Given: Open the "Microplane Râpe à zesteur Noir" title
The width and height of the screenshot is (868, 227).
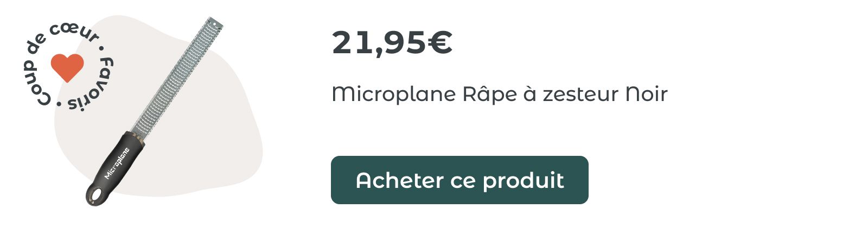Looking at the screenshot, I should 499,94.
